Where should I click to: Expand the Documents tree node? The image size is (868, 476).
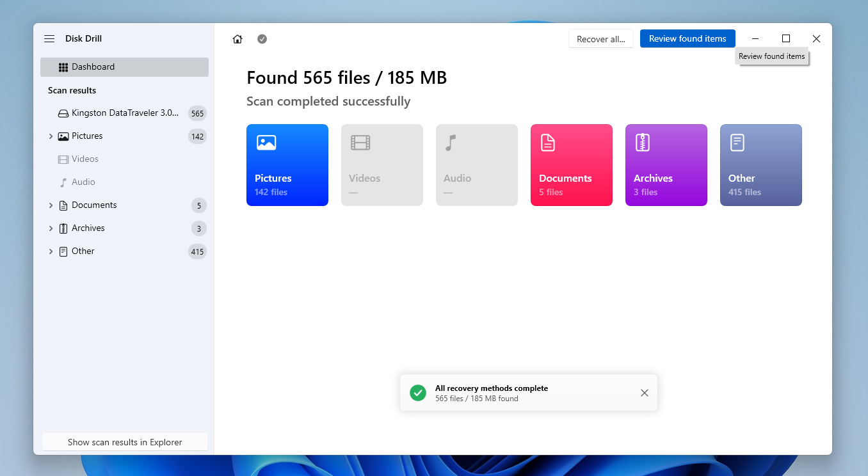(x=51, y=205)
